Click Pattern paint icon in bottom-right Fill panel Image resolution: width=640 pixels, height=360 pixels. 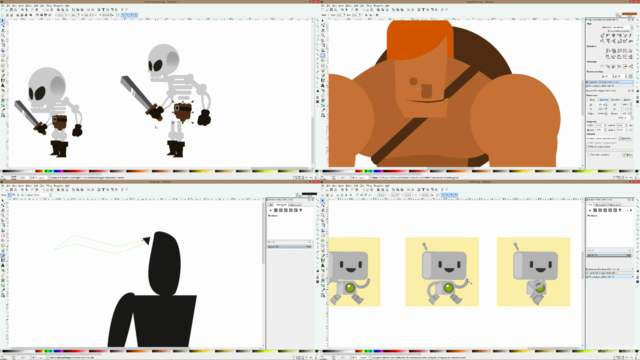click(x=610, y=210)
